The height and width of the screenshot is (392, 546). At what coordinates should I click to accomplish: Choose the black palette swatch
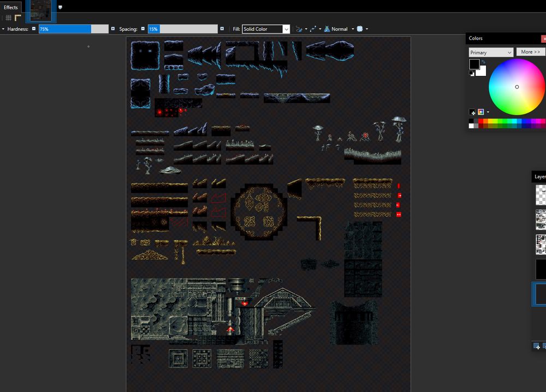472,121
